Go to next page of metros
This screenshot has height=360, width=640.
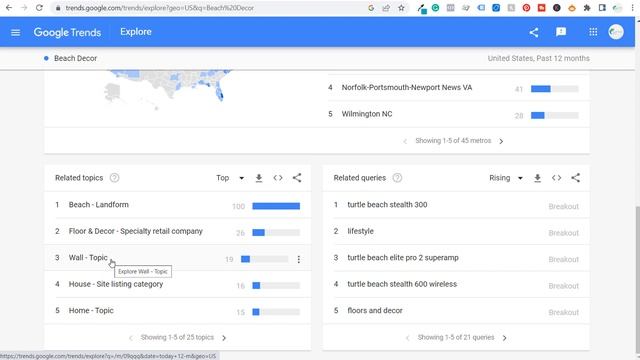click(501, 141)
